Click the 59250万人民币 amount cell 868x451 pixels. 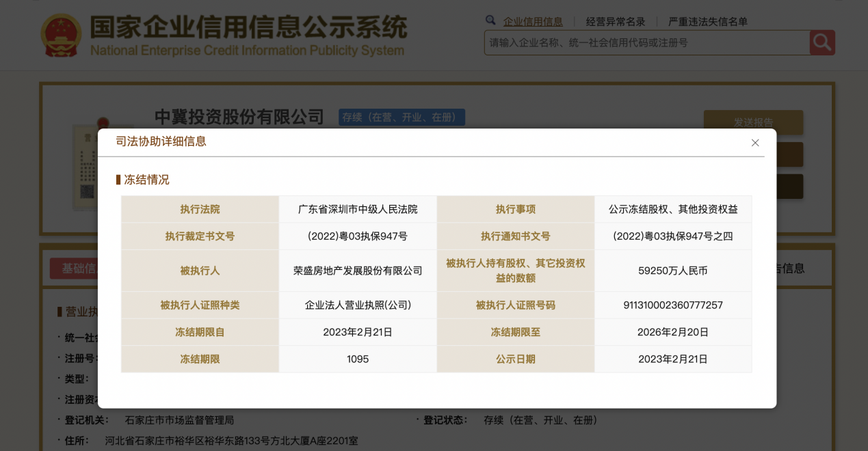pyautogui.click(x=672, y=271)
